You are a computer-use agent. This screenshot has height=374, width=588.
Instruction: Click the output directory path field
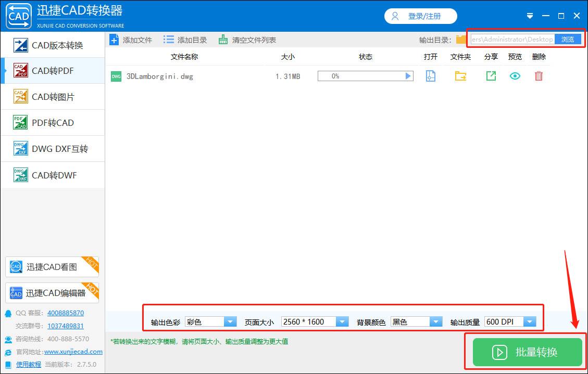coord(510,38)
